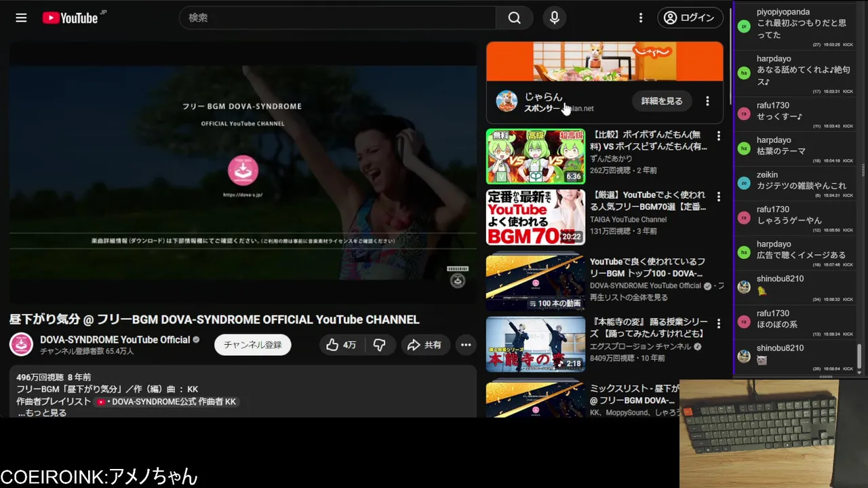The height and width of the screenshot is (488, 868).
Task: Open DOVA-SYNDROME YouTube Official channel name
Action: 115,340
